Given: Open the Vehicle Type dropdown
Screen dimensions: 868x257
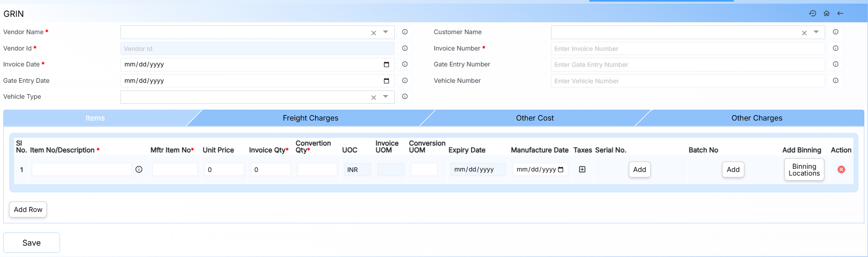Looking at the screenshot, I should (386, 97).
